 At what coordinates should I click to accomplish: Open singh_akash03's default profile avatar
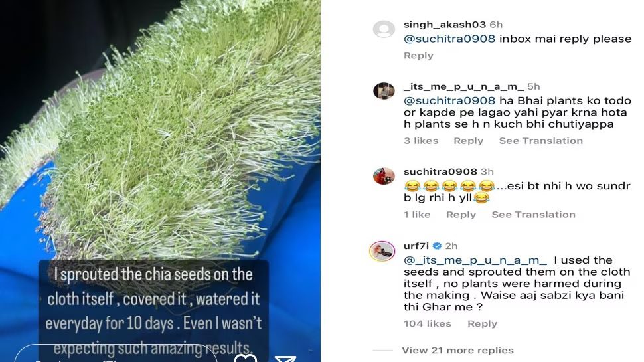[384, 29]
